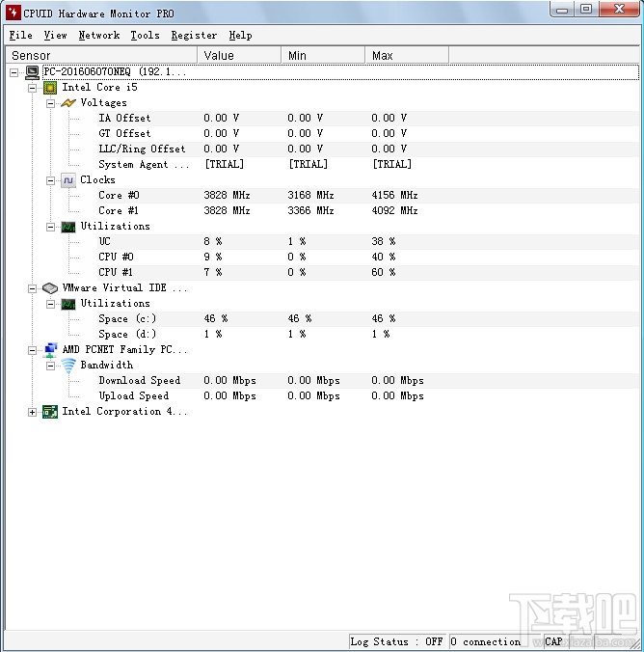The height and width of the screenshot is (652, 644).
Task: Open the Tools menu
Action: tap(145, 36)
